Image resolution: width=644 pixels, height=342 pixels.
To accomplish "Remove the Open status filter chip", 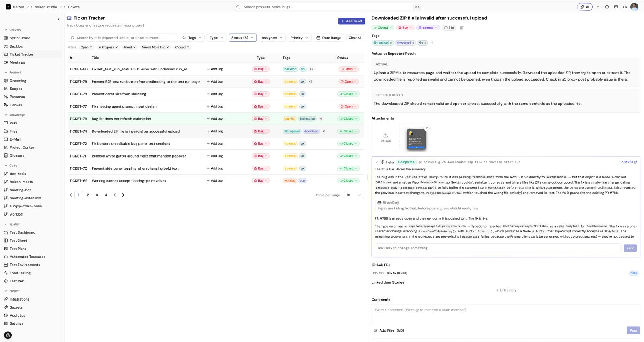I will tap(91, 48).
